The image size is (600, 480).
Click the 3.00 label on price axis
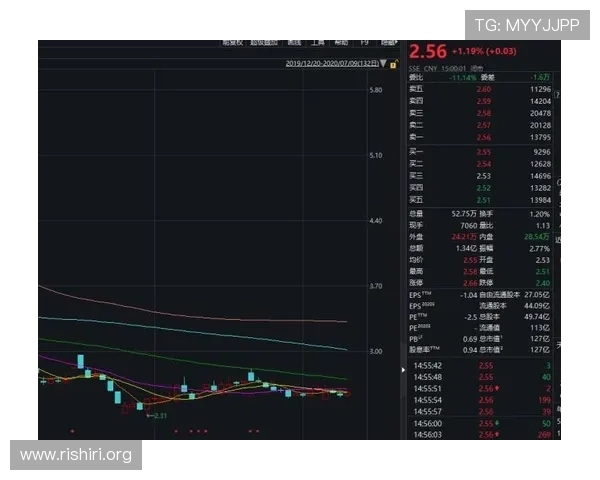coord(376,351)
